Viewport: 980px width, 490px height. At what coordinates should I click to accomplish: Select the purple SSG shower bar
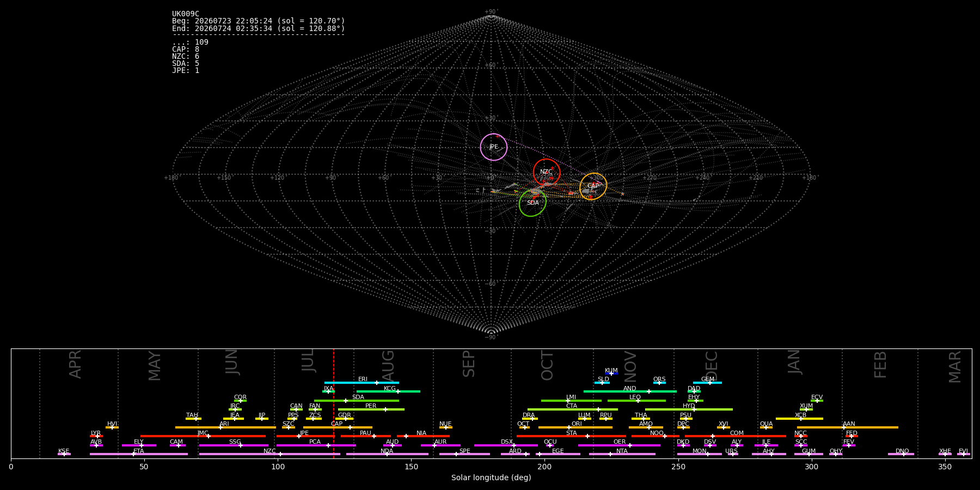click(x=234, y=445)
